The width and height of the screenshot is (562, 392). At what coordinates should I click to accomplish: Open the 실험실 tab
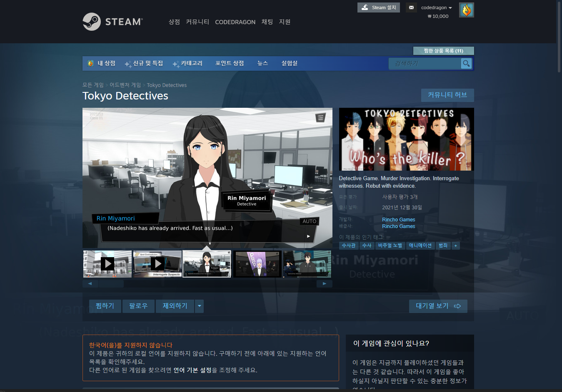tap(290, 63)
